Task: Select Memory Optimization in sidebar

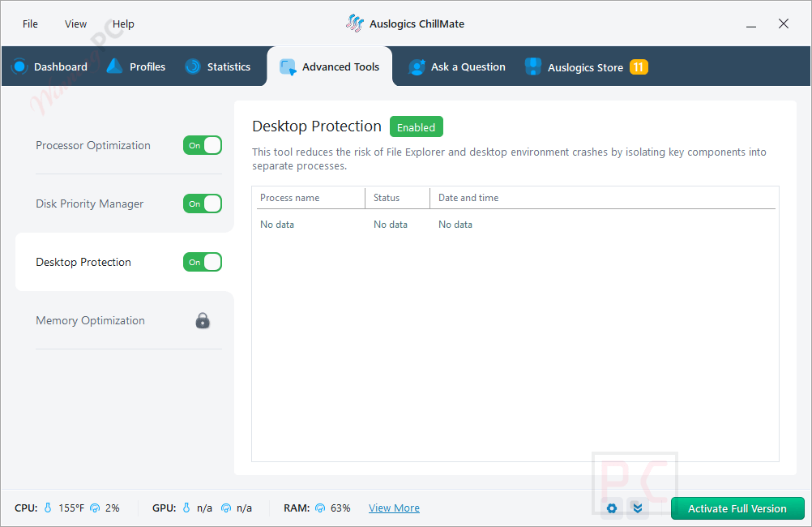Action: [91, 321]
